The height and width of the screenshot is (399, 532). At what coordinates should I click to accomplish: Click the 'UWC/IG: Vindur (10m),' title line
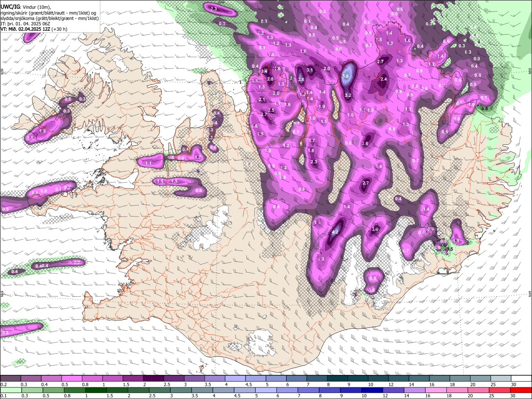(x=25, y=7)
